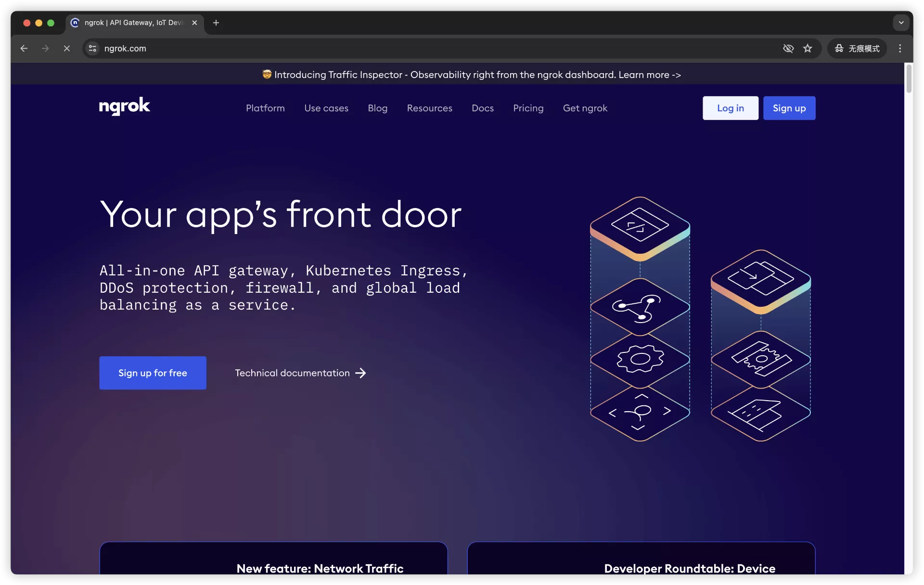Click the arrow icon beside Technical documentation
This screenshot has width=924, height=585.
pos(360,373)
